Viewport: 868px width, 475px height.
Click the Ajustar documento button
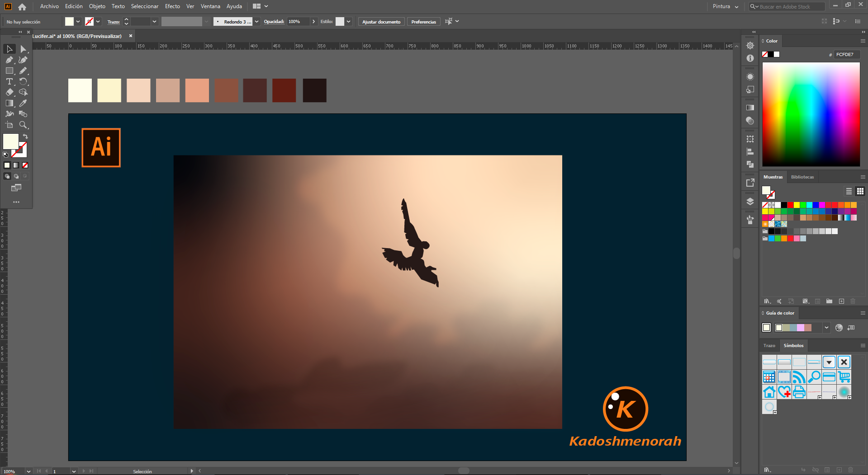pyautogui.click(x=381, y=22)
